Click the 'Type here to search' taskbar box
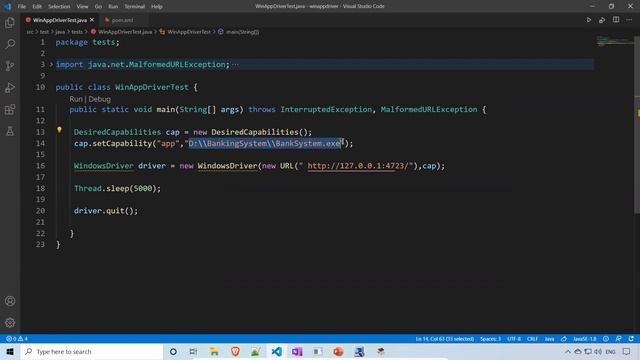Viewport: 640px width, 360px height. [x=92, y=351]
